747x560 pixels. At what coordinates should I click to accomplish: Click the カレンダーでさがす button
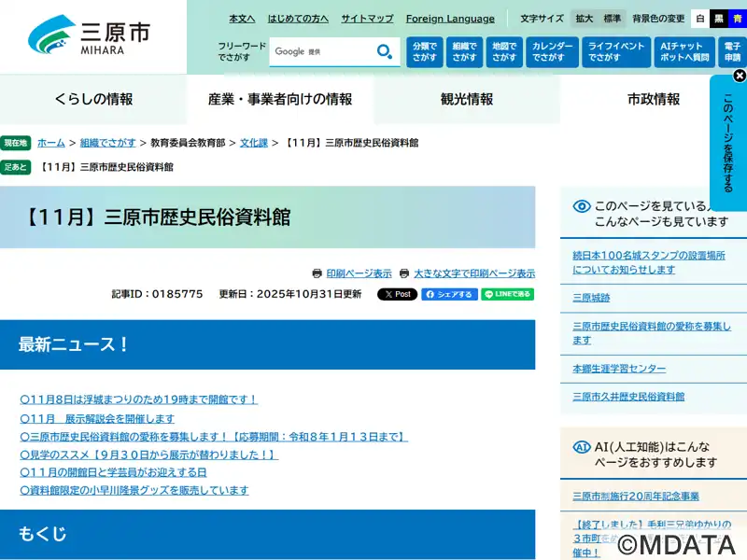[x=552, y=52]
